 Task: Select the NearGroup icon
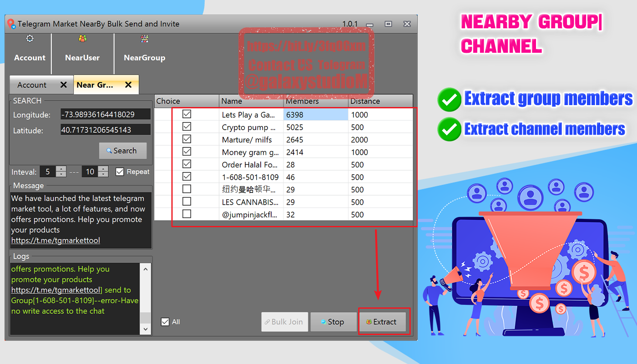pyautogui.click(x=144, y=39)
